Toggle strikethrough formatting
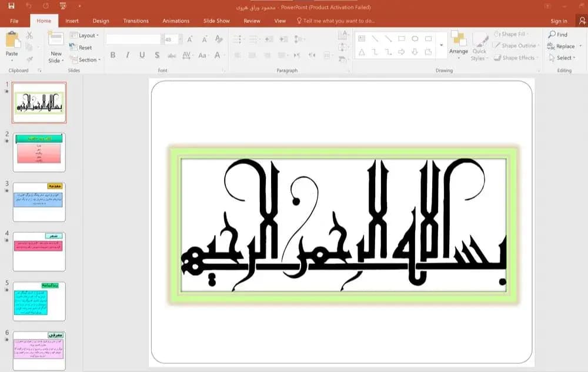 [x=172, y=55]
